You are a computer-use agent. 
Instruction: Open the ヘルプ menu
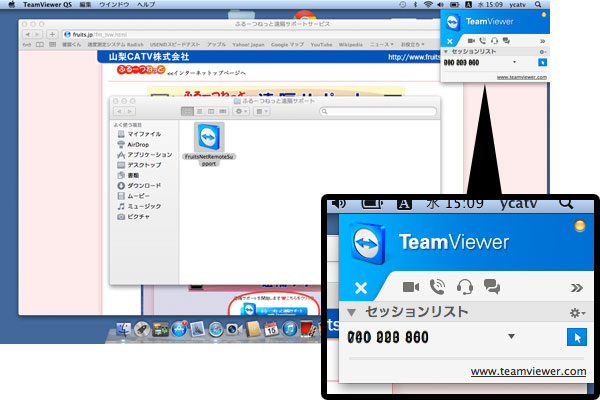pos(146,5)
